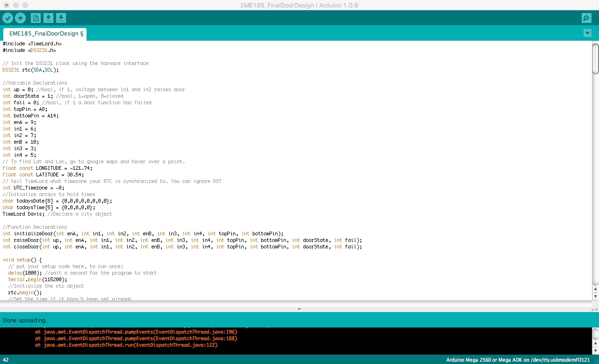
Task: Click the "//Variable Declarations" comment
Action: 35,83
